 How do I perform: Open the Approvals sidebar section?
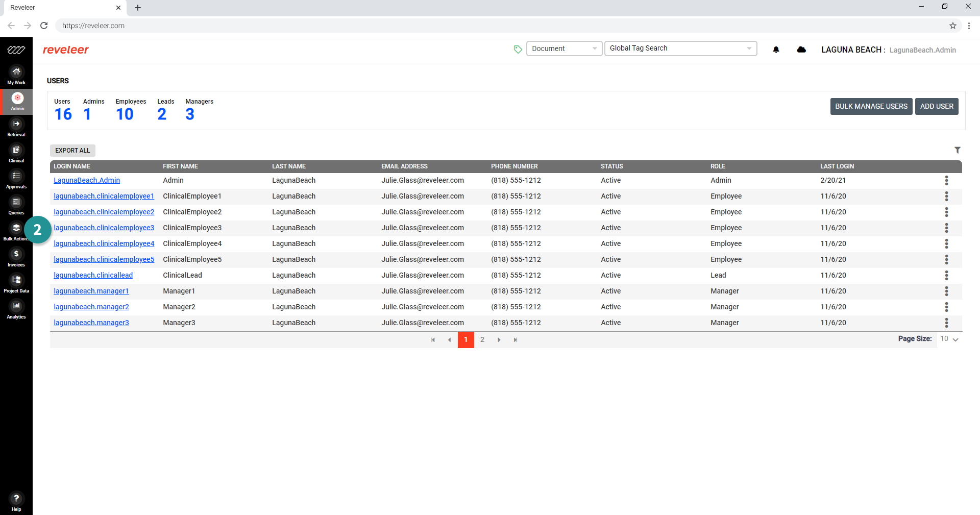pos(16,180)
